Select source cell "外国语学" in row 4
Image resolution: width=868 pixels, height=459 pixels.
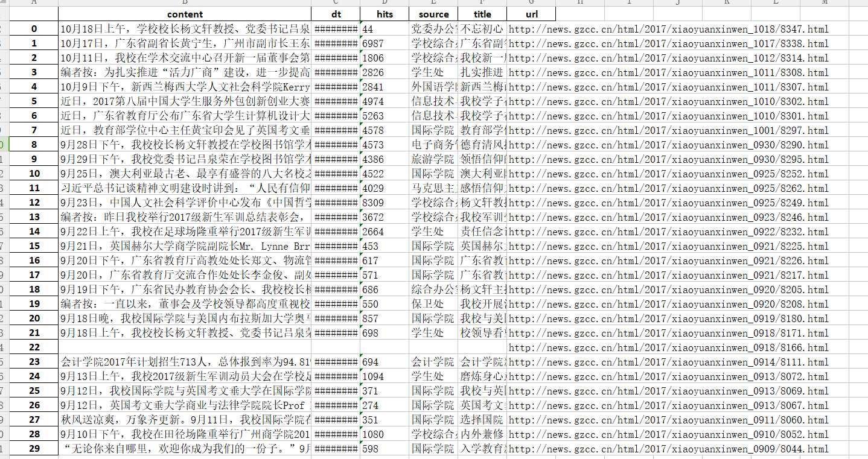click(433, 86)
